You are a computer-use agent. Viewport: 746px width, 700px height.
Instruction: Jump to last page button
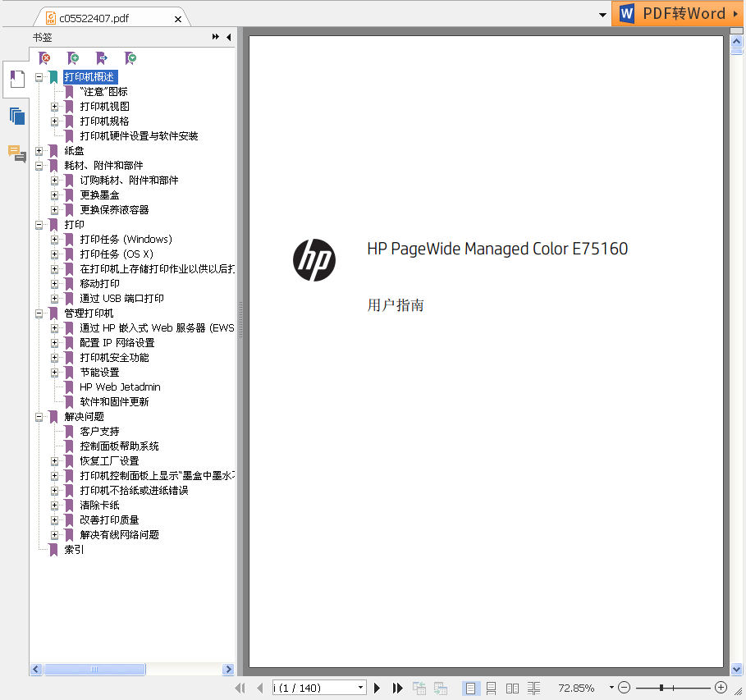click(398, 688)
